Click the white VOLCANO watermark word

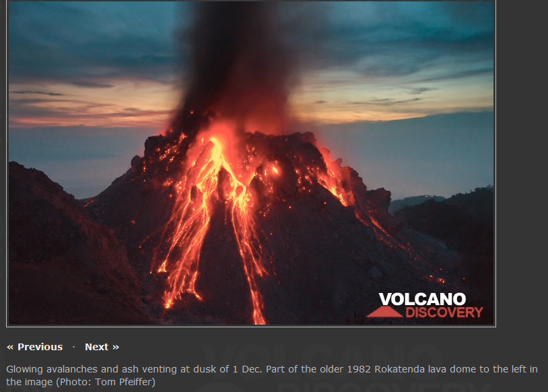422,299
